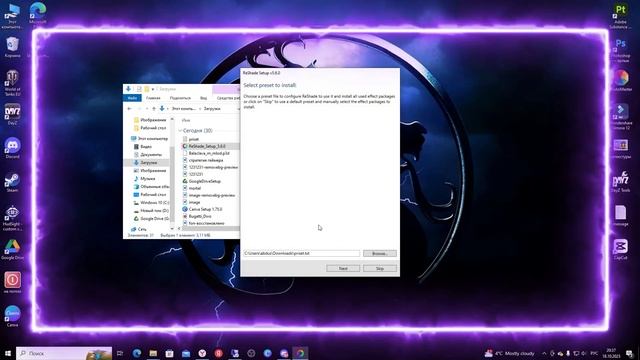Open Task View on the taskbar
The width and height of the screenshot is (640, 360).
[120, 353]
